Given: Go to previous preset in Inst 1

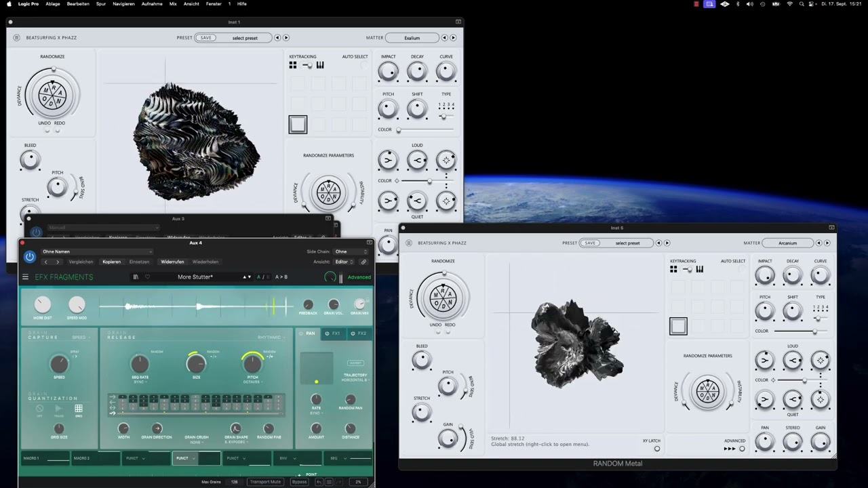Looking at the screenshot, I should (277, 38).
